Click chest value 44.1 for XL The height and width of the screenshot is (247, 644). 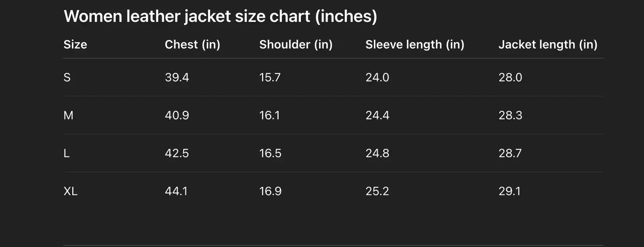(176, 191)
